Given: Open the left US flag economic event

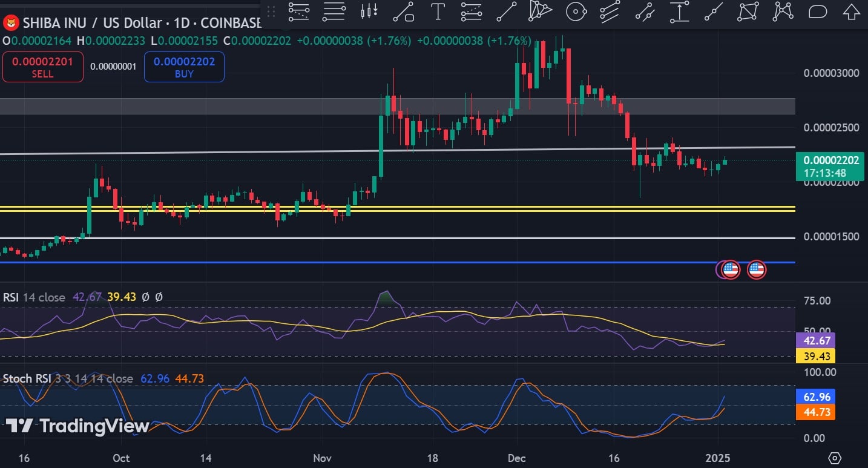Looking at the screenshot, I should (x=731, y=269).
